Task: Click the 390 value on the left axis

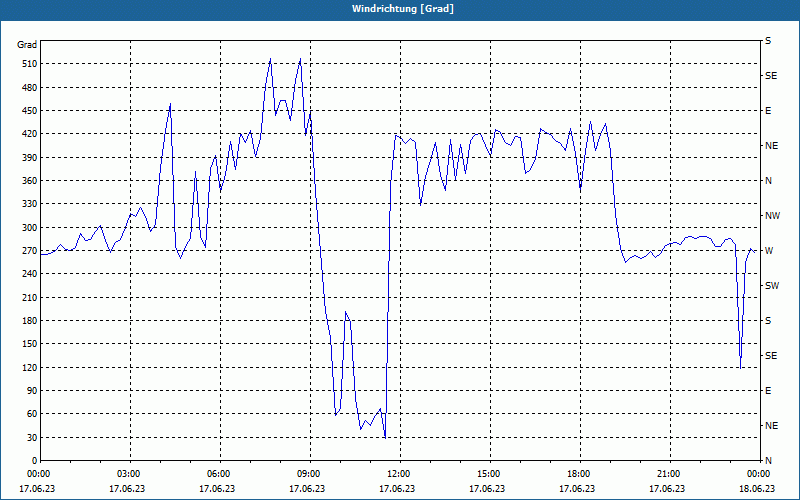Action: pyautogui.click(x=30, y=158)
